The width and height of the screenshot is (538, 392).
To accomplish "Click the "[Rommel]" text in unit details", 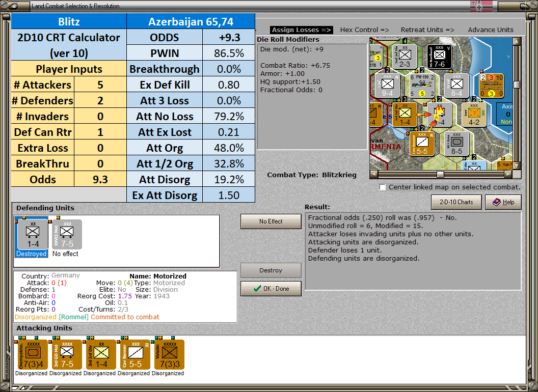I will [x=73, y=317].
